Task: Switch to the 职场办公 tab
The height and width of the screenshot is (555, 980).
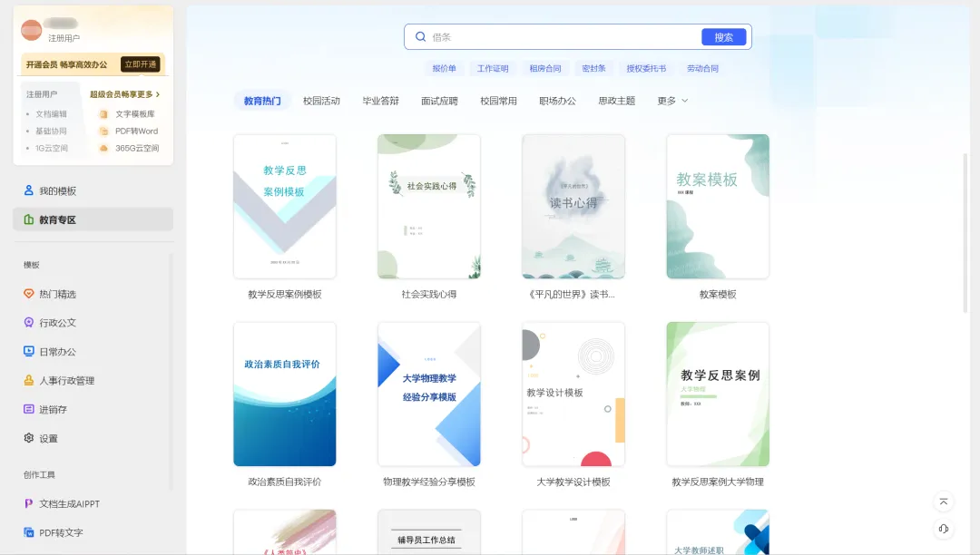Action: 557,101
